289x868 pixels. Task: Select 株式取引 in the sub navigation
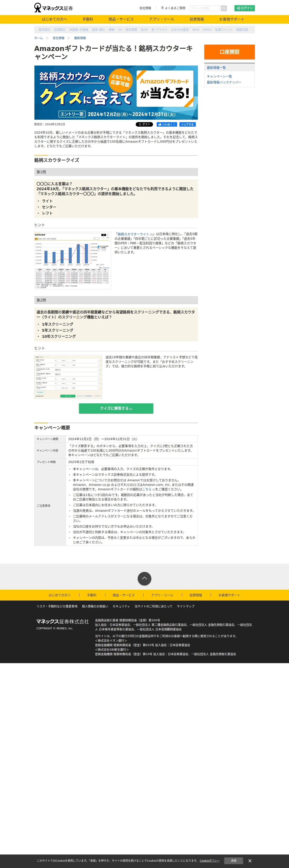(44, 30)
